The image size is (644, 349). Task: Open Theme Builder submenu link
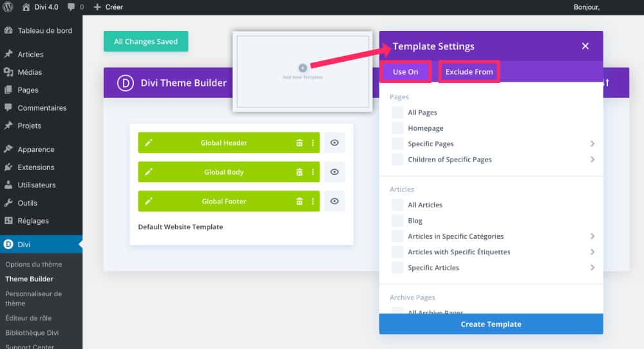[x=29, y=279]
